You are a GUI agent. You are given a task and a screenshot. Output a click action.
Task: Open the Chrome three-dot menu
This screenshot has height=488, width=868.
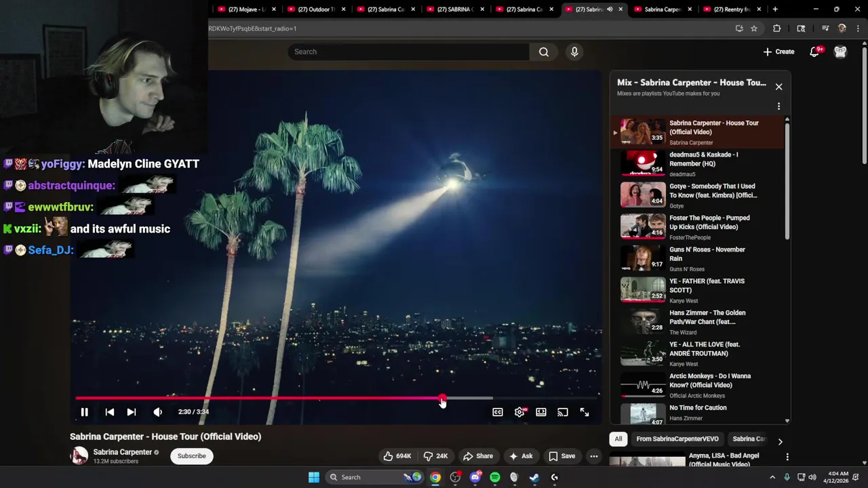(858, 28)
